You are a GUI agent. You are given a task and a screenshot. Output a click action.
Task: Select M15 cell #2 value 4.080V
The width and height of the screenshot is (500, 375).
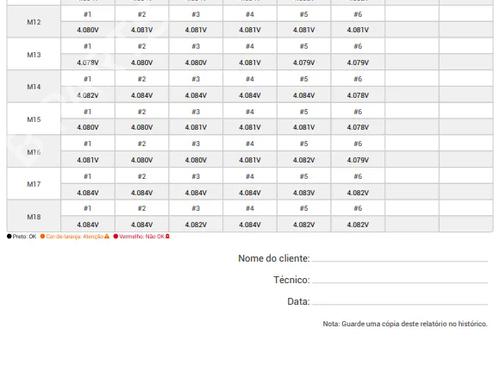[x=142, y=127]
